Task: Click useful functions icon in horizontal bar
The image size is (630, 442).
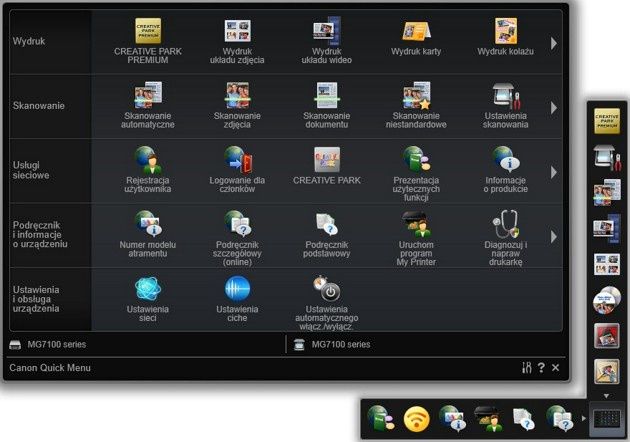Action: (380, 418)
